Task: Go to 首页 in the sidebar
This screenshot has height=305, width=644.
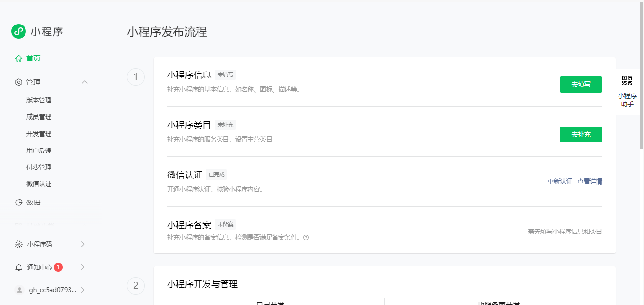Action: [x=33, y=58]
